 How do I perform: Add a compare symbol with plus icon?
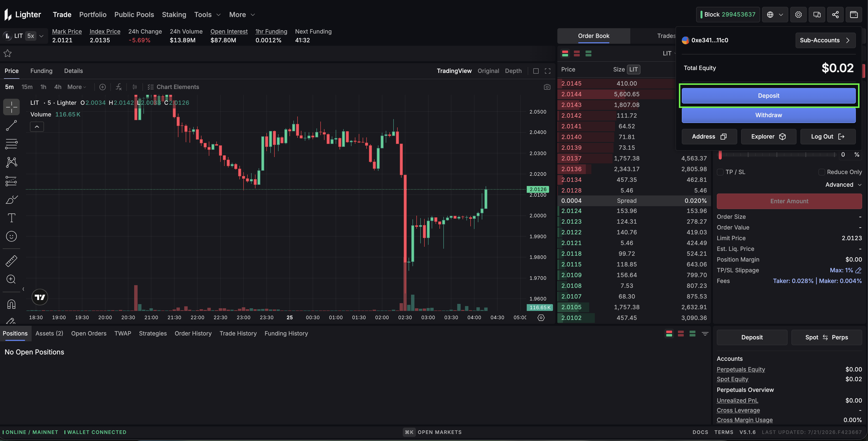tap(103, 87)
